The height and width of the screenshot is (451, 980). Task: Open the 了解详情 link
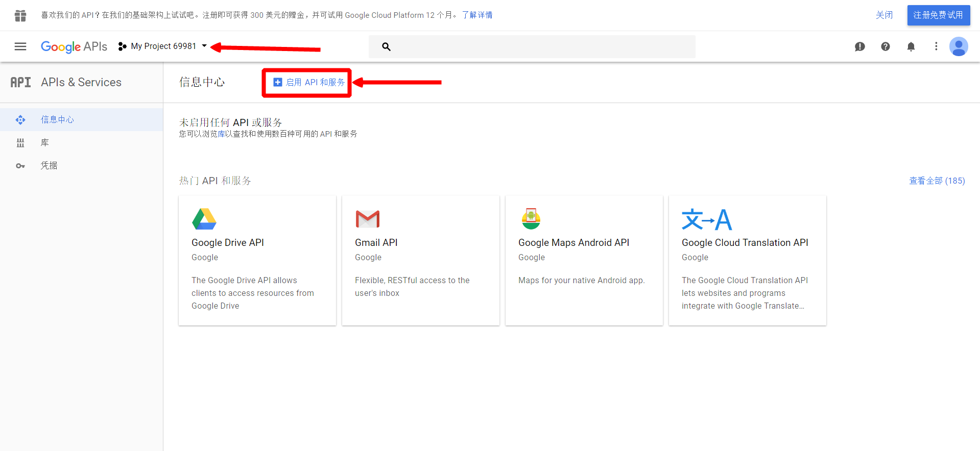[477, 15]
